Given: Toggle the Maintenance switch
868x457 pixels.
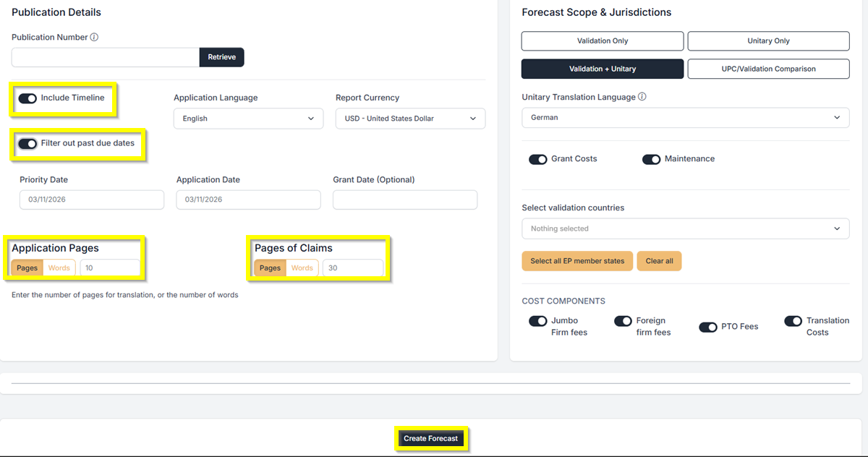Looking at the screenshot, I should 651,159.
